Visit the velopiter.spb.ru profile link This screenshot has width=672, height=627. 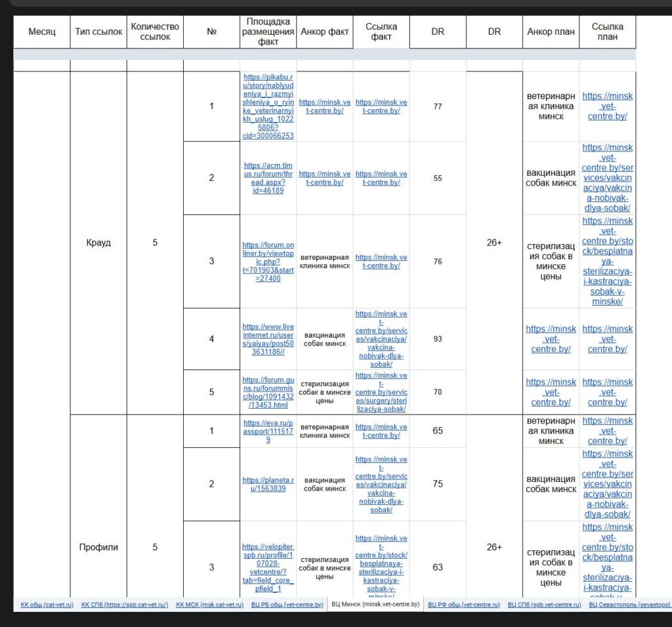click(268, 567)
